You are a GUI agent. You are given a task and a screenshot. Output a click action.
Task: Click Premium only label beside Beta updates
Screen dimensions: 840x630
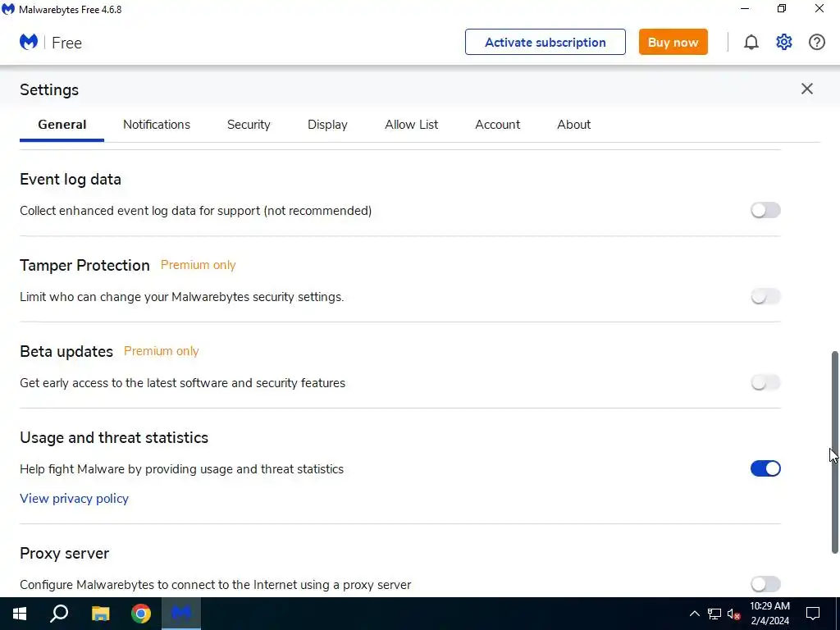(161, 351)
